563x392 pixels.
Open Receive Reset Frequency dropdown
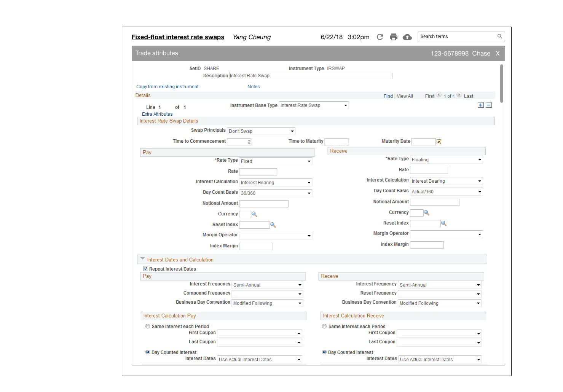coord(440,294)
